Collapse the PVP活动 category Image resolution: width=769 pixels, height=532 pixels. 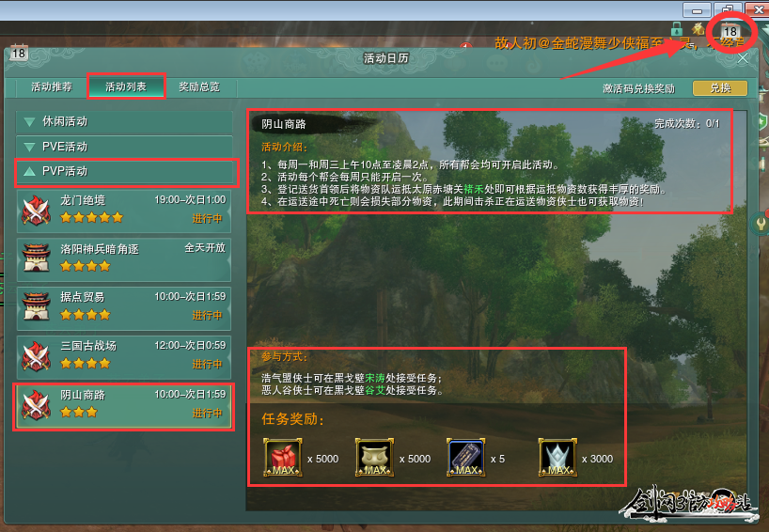click(124, 172)
